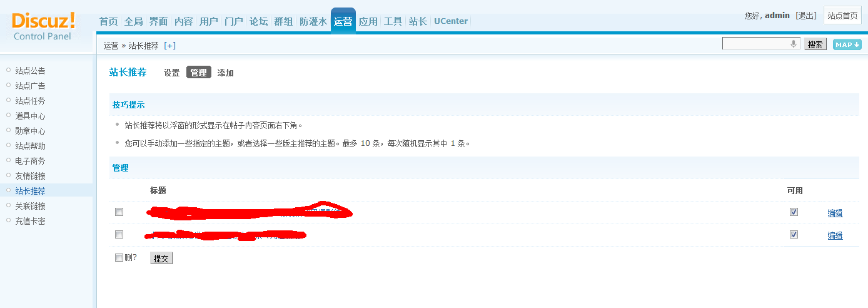
Task: Open 内容 in top navigation
Action: pyautogui.click(x=183, y=21)
